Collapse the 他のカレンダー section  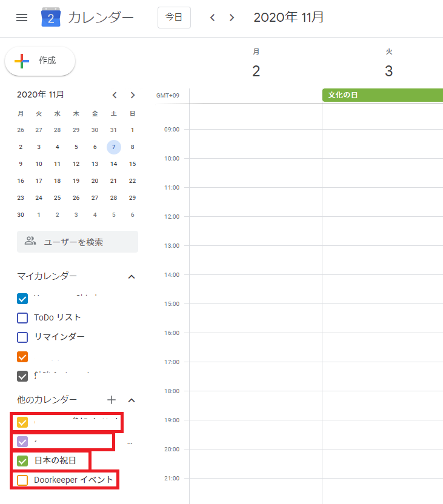coord(132,400)
